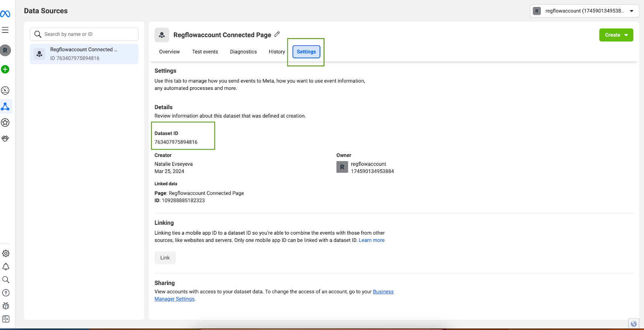
Task: Open the Overview gauge icon in sidebar
Action: coord(5,90)
